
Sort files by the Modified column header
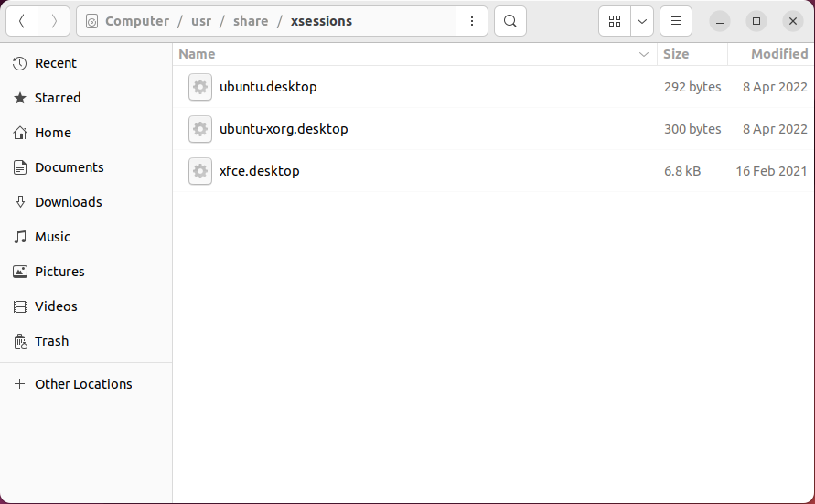pos(771,54)
